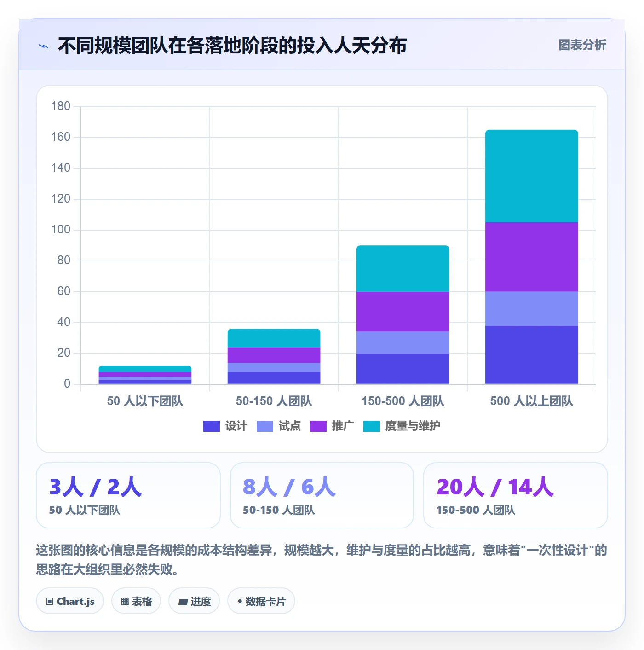Click the y-axis tick value 180

pyautogui.click(x=61, y=106)
